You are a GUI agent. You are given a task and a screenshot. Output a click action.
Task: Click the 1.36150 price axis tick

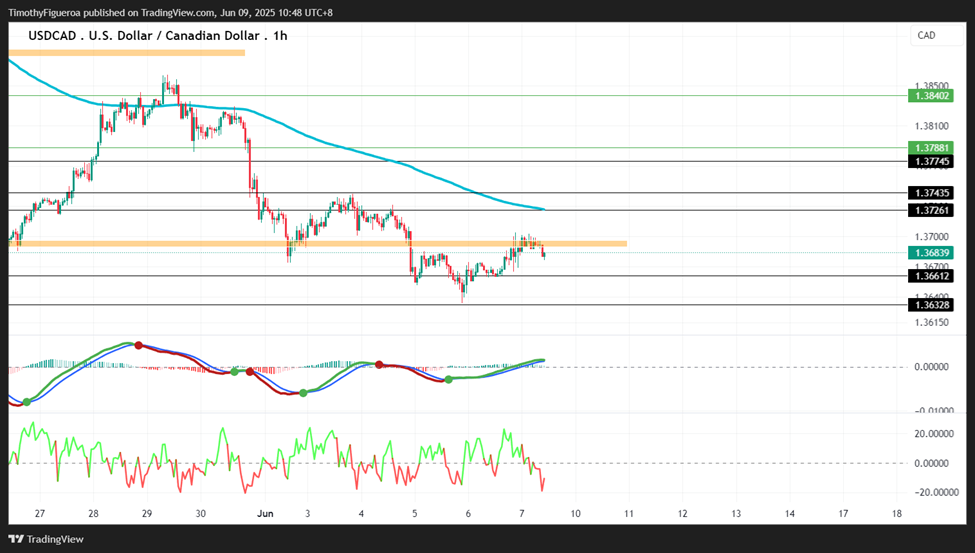[x=931, y=322]
